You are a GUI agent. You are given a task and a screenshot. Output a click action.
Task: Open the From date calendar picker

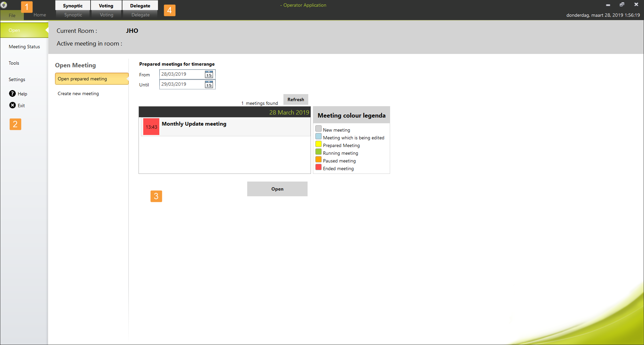pos(209,74)
